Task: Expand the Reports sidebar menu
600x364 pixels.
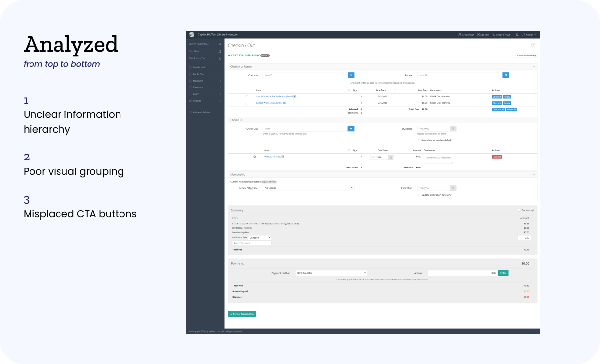Action: pyautogui.click(x=205, y=101)
